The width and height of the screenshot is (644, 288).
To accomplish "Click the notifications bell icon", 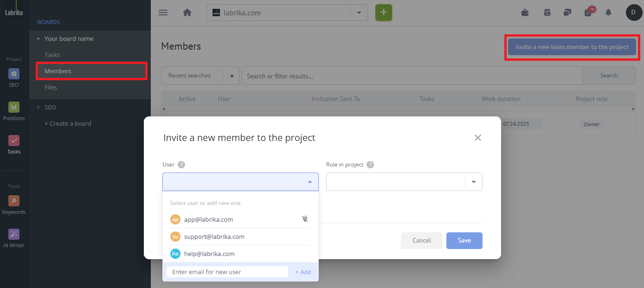I will (x=608, y=13).
